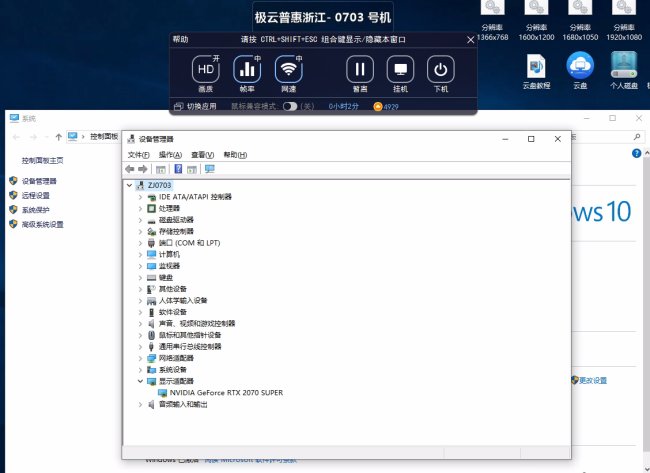Click 更改设置 link in System window
Image resolution: width=650 pixels, height=473 pixels.
coord(593,381)
